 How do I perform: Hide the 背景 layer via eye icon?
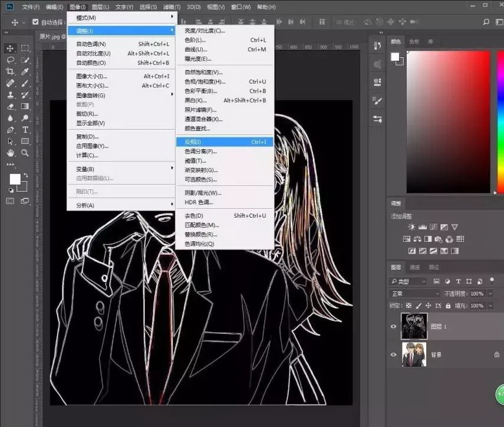click(x=394, y=354)
